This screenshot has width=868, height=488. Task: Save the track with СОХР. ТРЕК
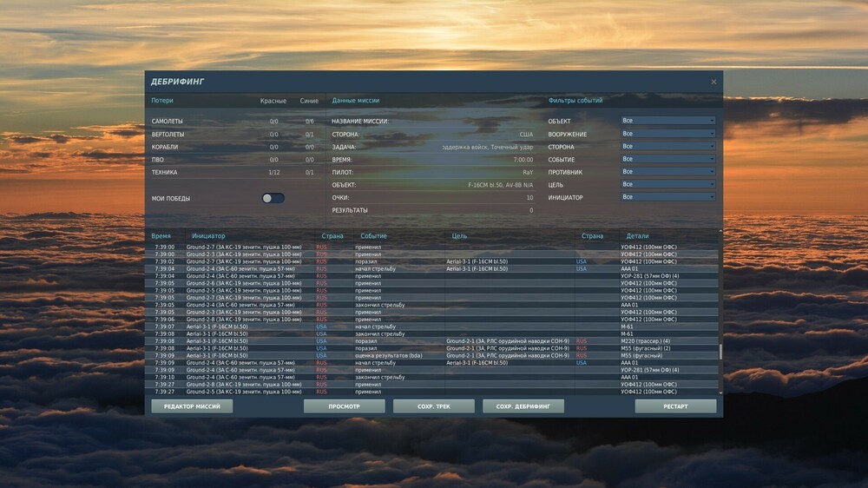pyautogui.click(x=434, y=406)
